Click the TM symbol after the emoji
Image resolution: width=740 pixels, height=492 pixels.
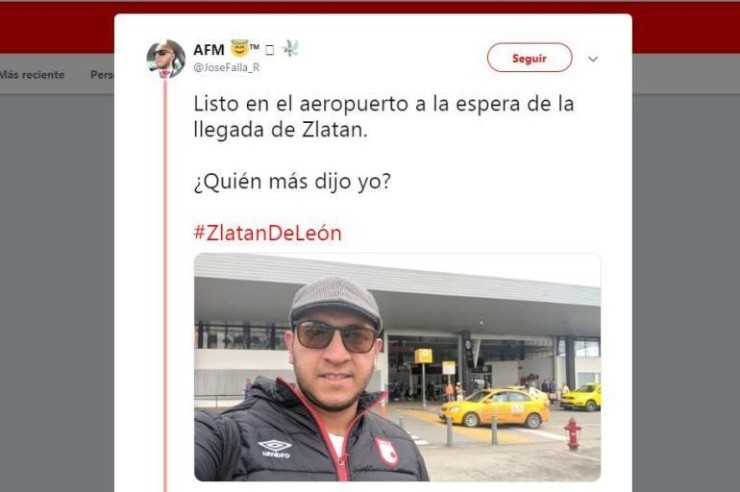tap(255, 47)
